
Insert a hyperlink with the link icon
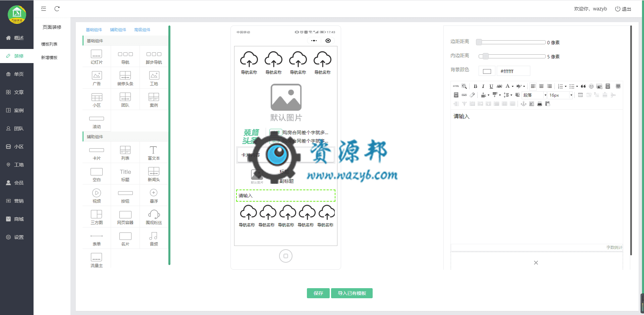[464, 95]
